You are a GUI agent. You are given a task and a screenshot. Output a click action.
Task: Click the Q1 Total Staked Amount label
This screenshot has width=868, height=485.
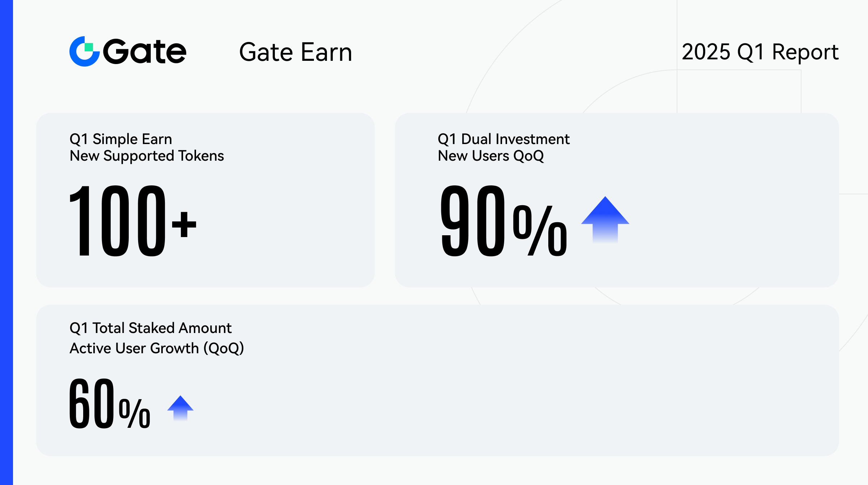click(150, 328)
